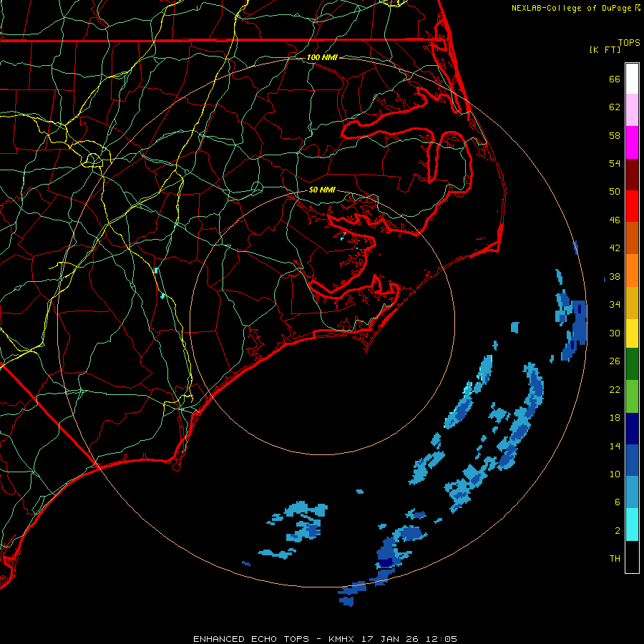This screenshot has height=644, width=644.
Task: Click the 100 NMI range ring label
Action: [x=322, y=57]
